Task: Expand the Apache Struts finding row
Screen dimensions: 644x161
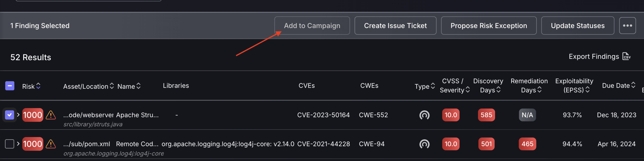Action: [18, 115]
